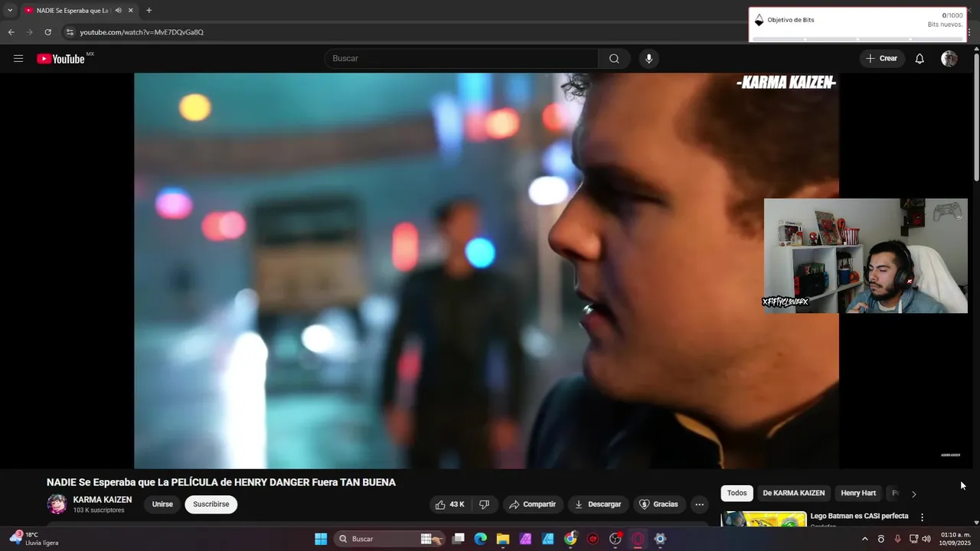
Task: Send thanks with Gracias button
Action: (x=659, y=504)
